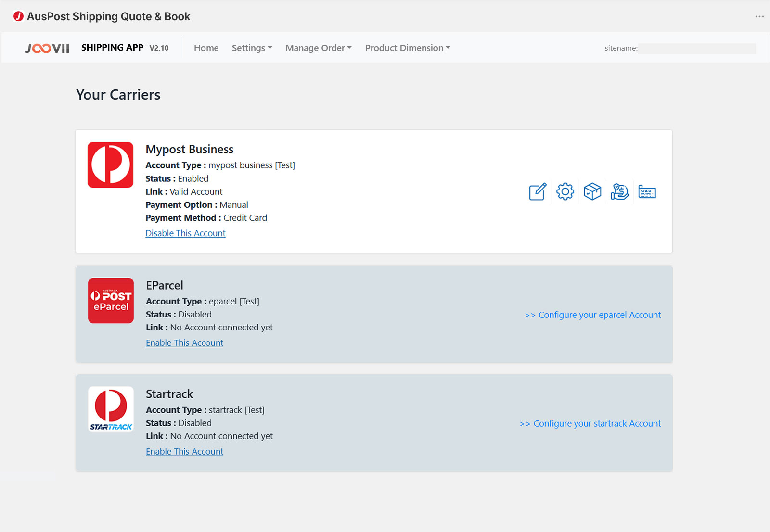Click the 'SHIPPING APP' navbar label
The image size is (770, 532).
(113, 48)
